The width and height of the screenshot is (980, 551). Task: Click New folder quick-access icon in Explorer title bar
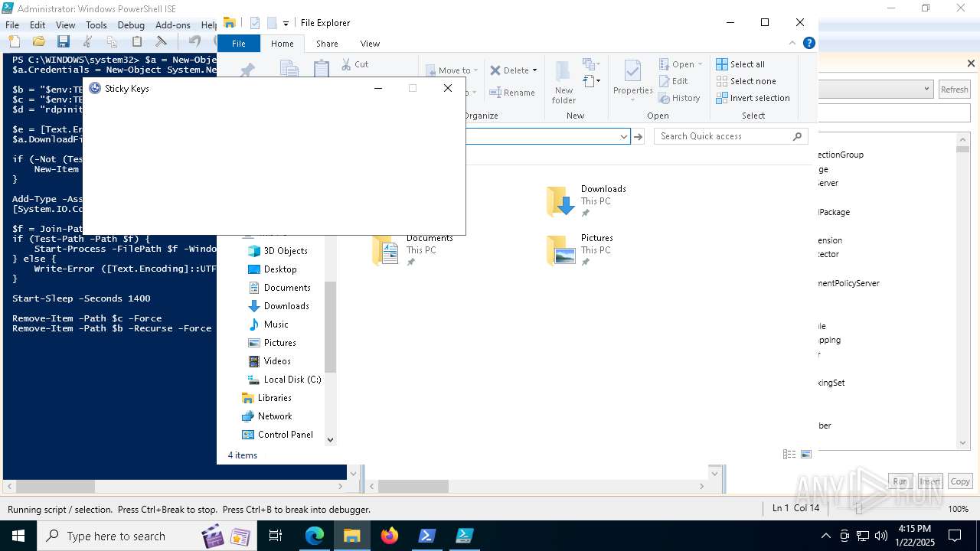point(271,23)
